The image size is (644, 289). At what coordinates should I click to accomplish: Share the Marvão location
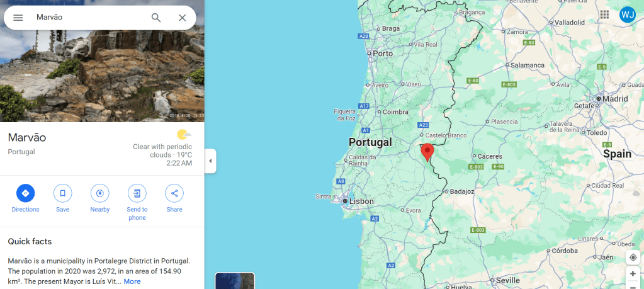tap(174, 199)
